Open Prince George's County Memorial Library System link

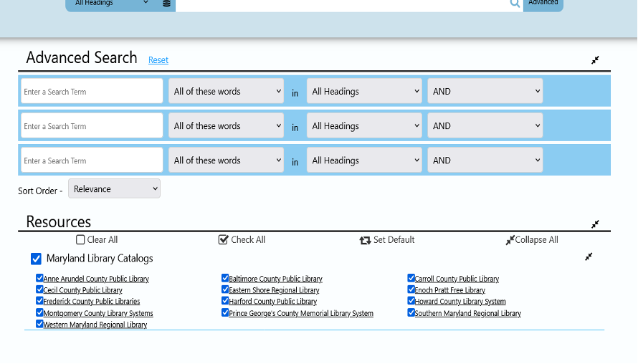[301, 314]
